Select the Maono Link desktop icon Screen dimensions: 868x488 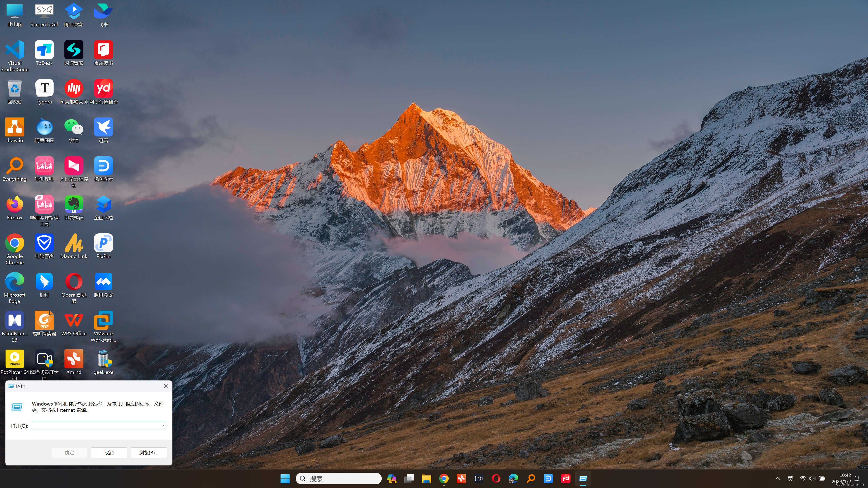pyautogui.click(x=74, y=246)
